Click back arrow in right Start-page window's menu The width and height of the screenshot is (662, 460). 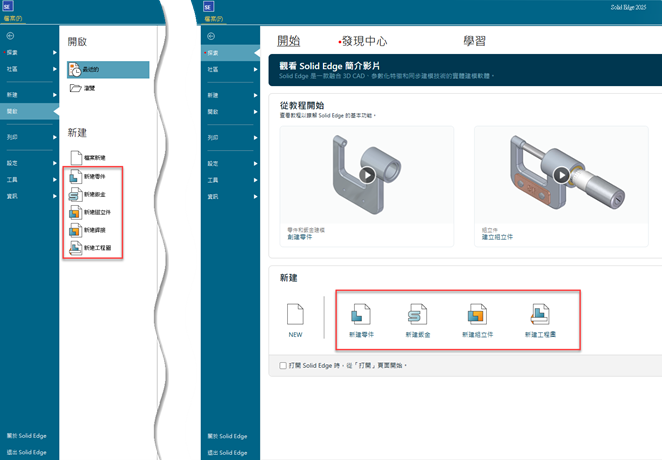click(x=211, y=36)
